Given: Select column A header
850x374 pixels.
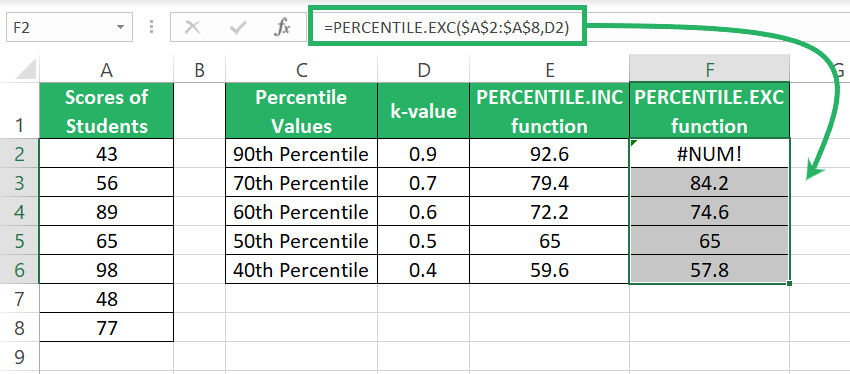Looking at the screenshot, I should point(106,70).
